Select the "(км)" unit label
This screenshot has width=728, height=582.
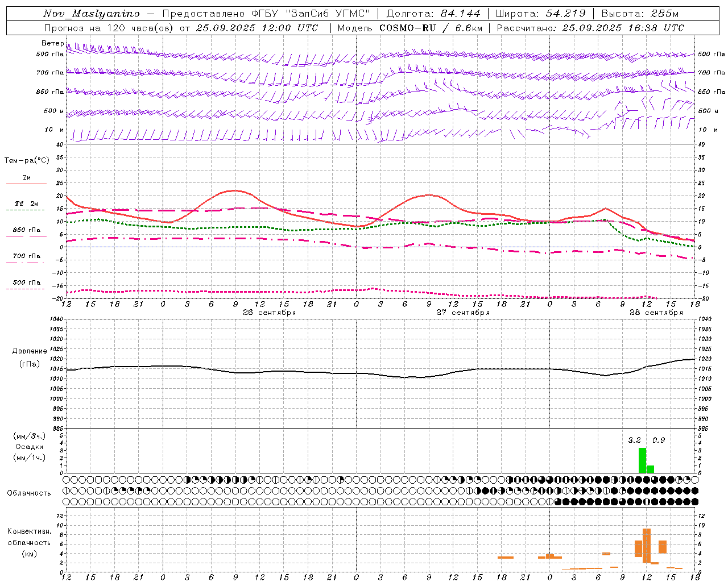pos(29,554)
